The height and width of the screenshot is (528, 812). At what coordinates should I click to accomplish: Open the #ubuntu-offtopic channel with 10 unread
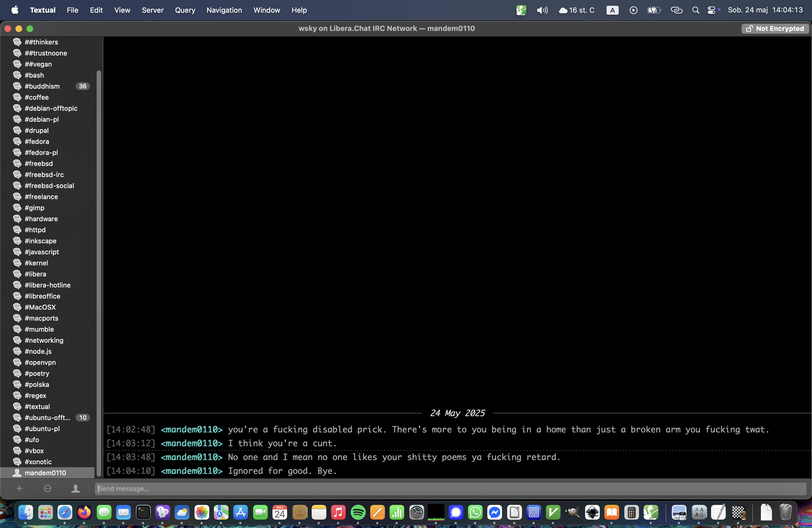coord(48,418)
